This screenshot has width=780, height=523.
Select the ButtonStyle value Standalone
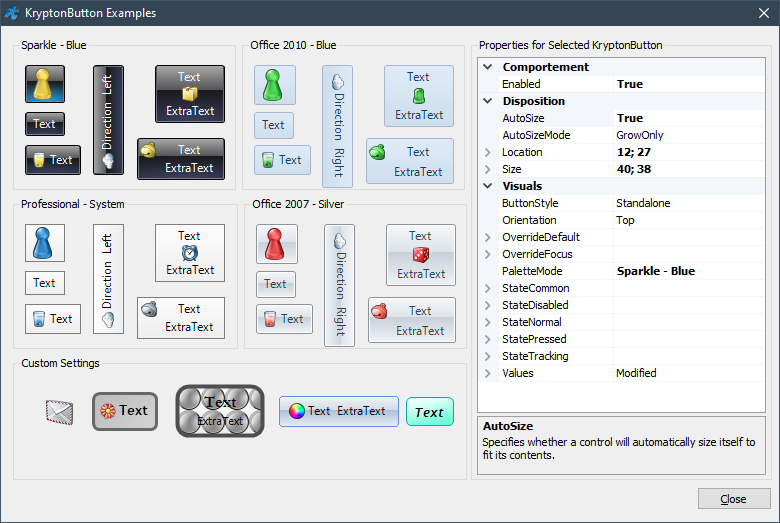(x=689, y=203)
